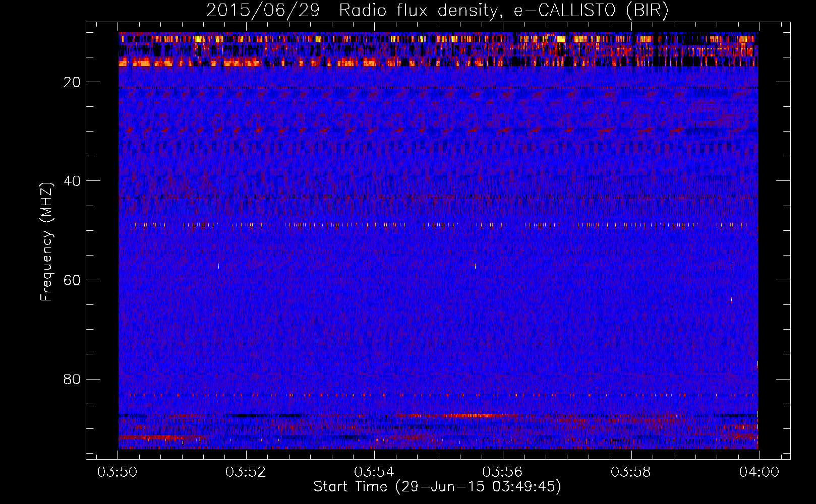The height and width of the screenshot is (504, 816).
Task: Click the 04:00 time tick label
Action: (759, 472)
